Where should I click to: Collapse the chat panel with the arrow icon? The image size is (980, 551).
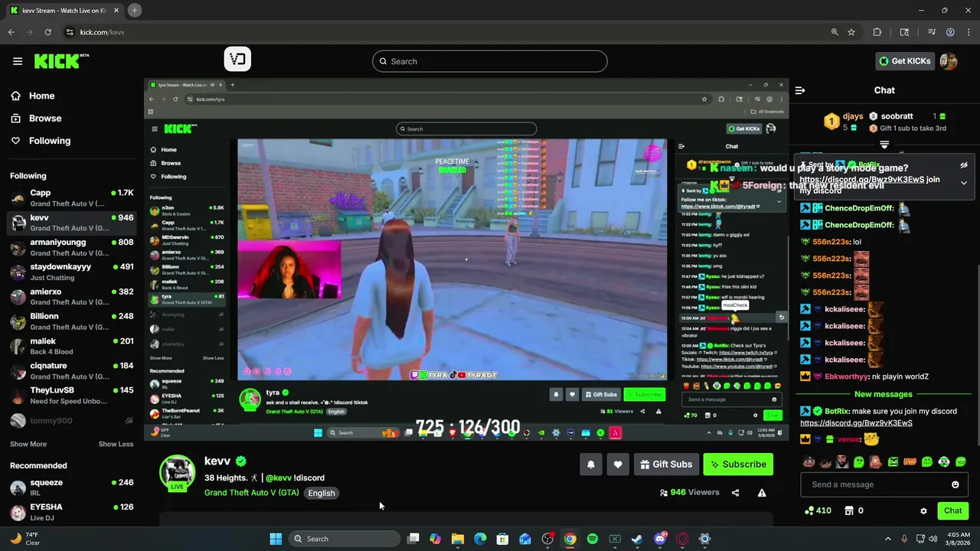pyautogui.click(x=800, y=90)
